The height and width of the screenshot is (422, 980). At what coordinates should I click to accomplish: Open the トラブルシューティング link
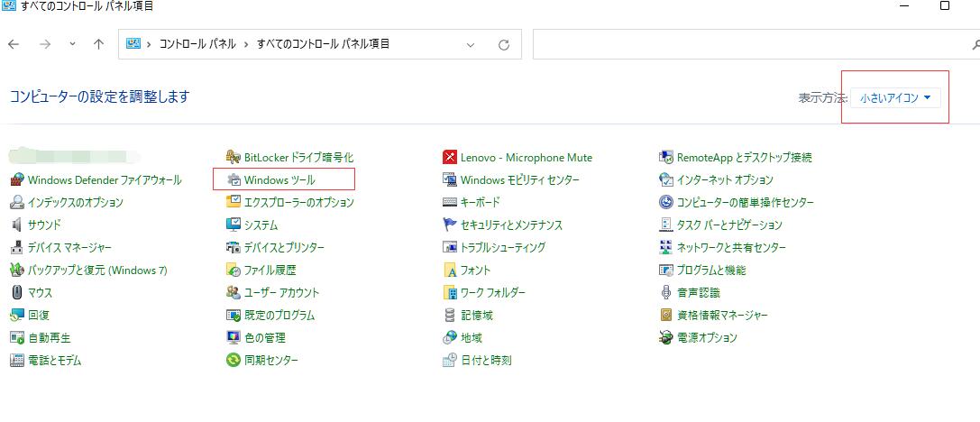tap(503, 248)
